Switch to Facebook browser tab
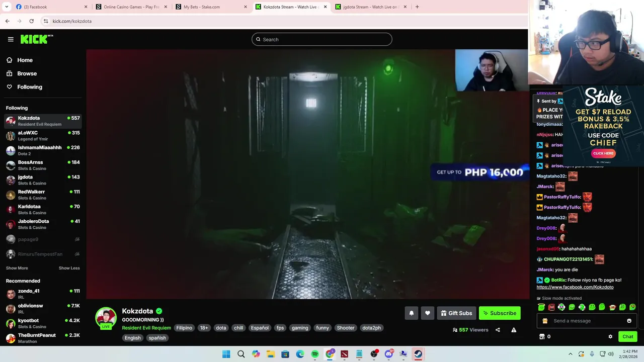The width and height of the screenshot is (644, 362). (50, 7)
